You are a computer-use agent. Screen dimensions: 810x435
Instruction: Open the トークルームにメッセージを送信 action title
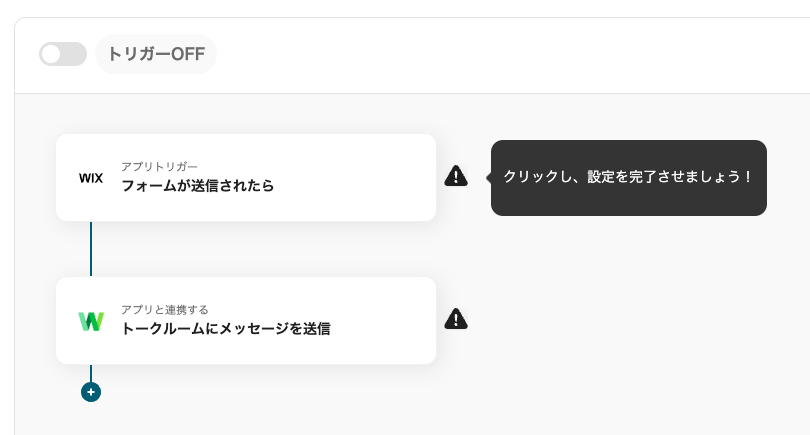pyautogui.click(x=226, y=329)
